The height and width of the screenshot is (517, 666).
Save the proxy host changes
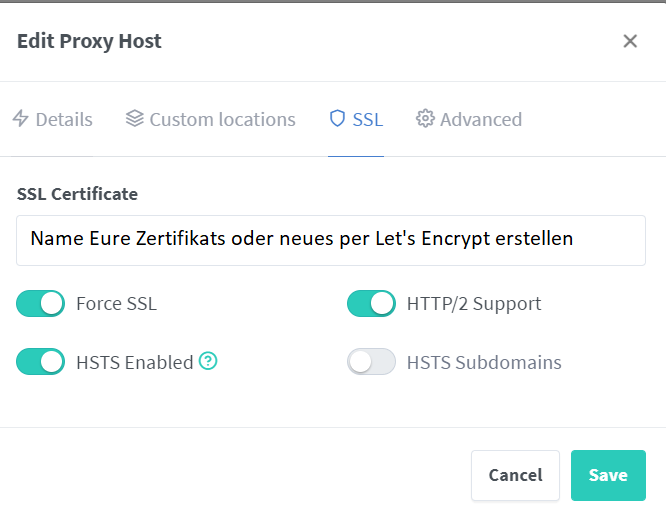608,475
